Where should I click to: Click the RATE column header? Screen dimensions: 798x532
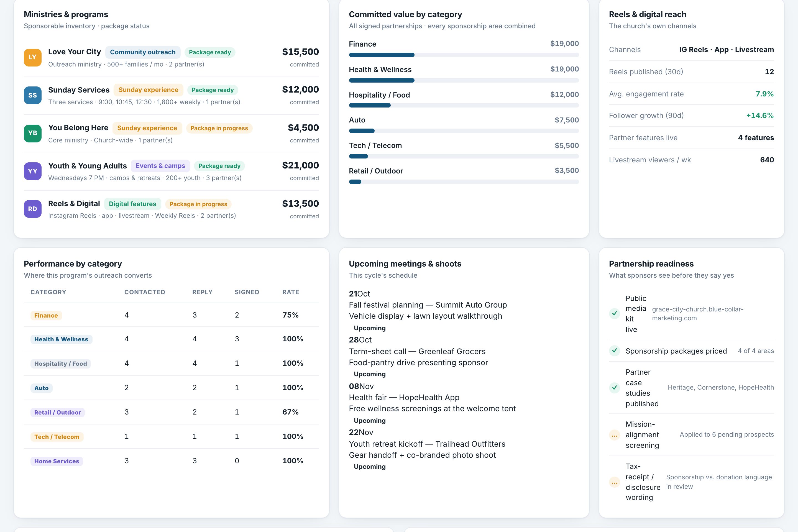(x=291, y=292)
